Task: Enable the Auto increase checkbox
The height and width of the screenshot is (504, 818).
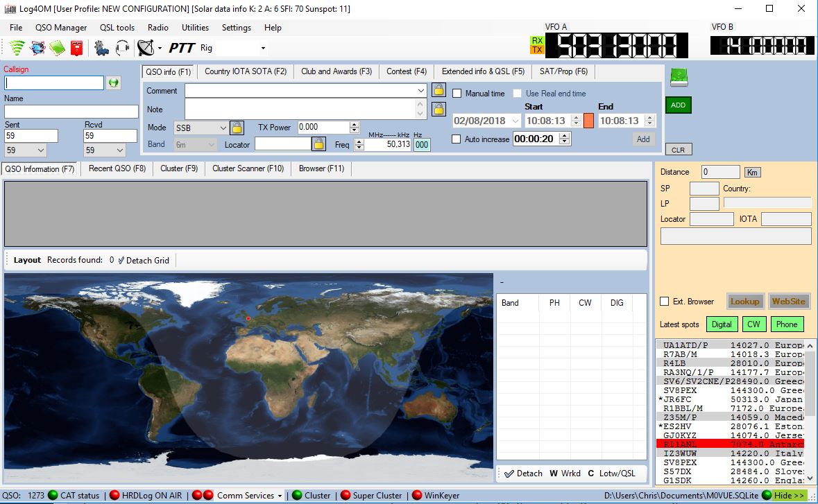Action: click(x=457, y=139)
